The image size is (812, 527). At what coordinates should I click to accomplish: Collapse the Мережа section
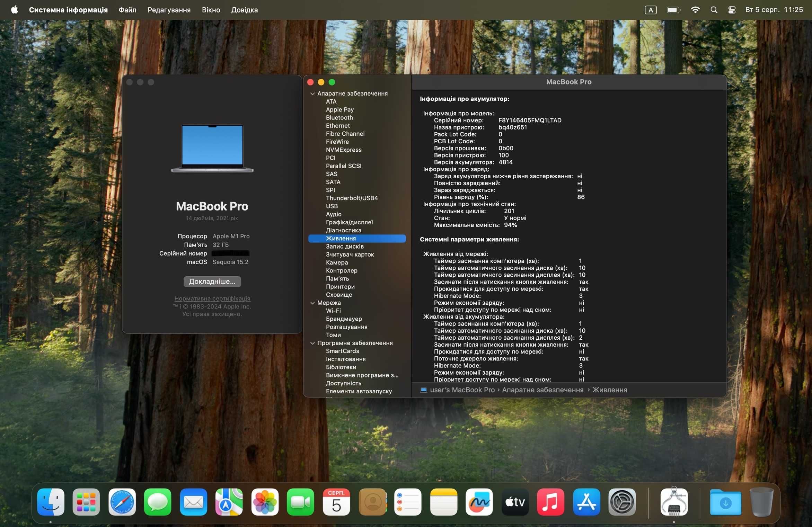(312, 303)
